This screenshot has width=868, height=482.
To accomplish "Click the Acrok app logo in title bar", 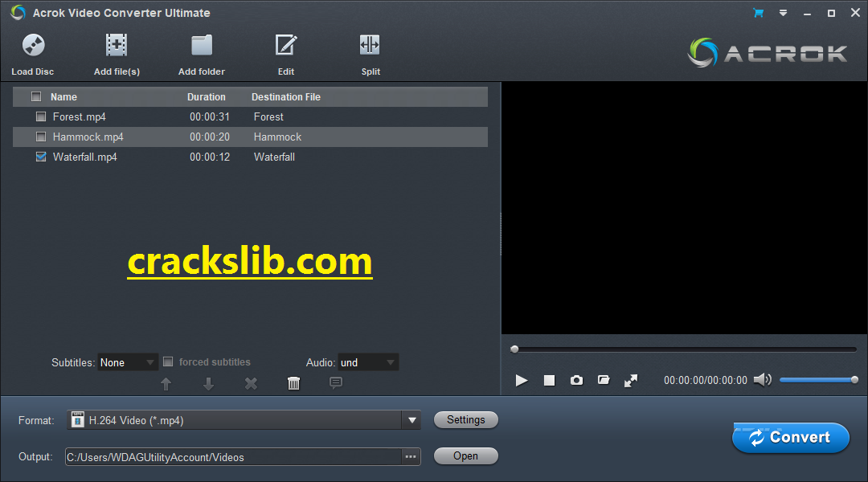I will tap(18, 12).
